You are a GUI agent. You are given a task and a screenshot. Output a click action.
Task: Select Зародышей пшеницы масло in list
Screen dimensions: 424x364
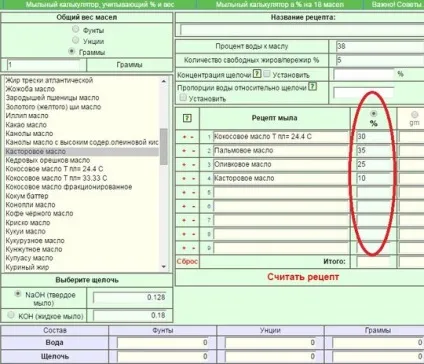click(52, 98)
